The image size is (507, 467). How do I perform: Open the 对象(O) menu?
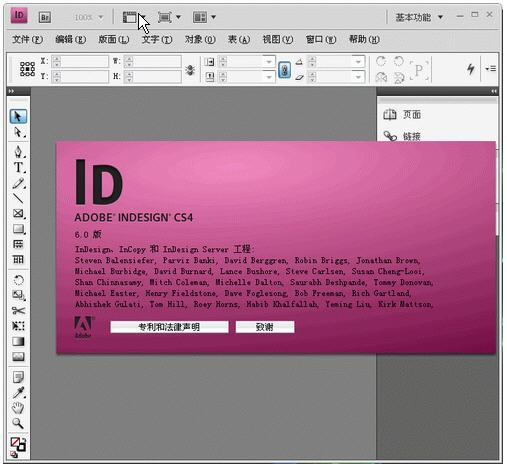pos(200,39)
